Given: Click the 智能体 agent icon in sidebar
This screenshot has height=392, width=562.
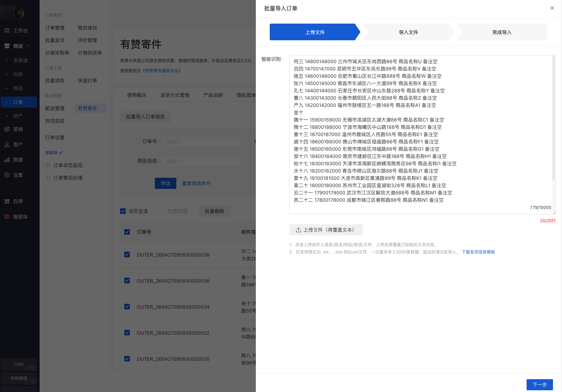Looking at the screenshot, I should (7, 217).
